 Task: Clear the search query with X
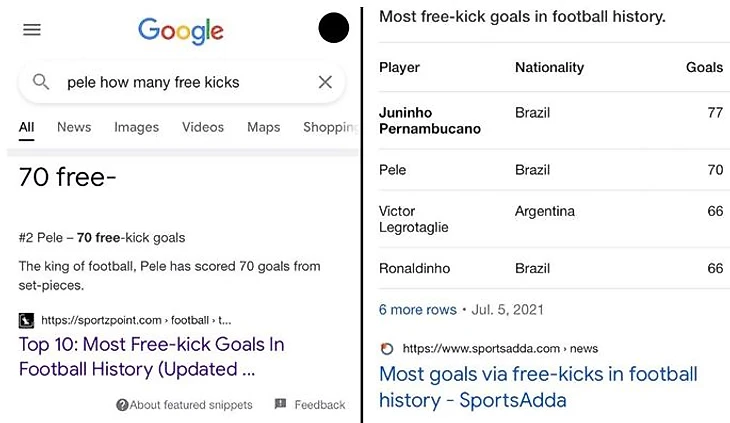[x=325, y=82]
